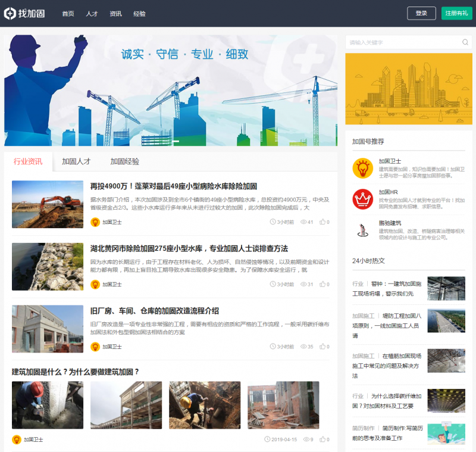The image size is (476, 452).
Task: Open the 加固HR recommended account name
Action: 389,192
